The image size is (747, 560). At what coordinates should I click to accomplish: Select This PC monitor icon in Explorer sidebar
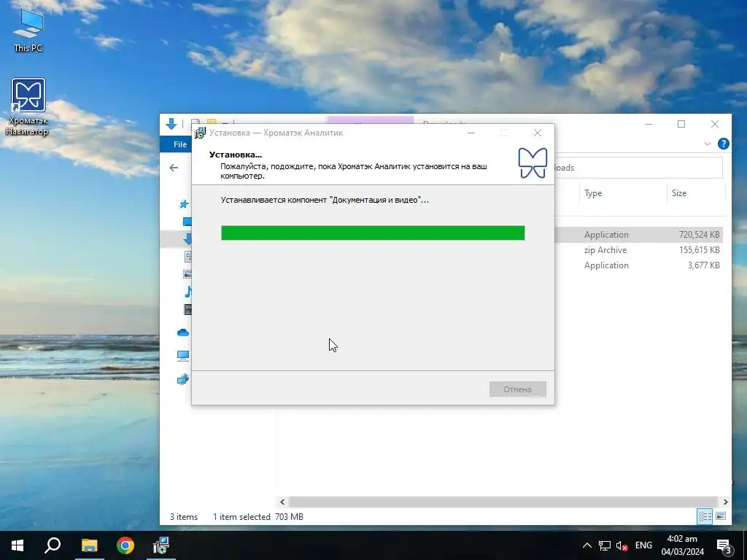coord(183,356)
